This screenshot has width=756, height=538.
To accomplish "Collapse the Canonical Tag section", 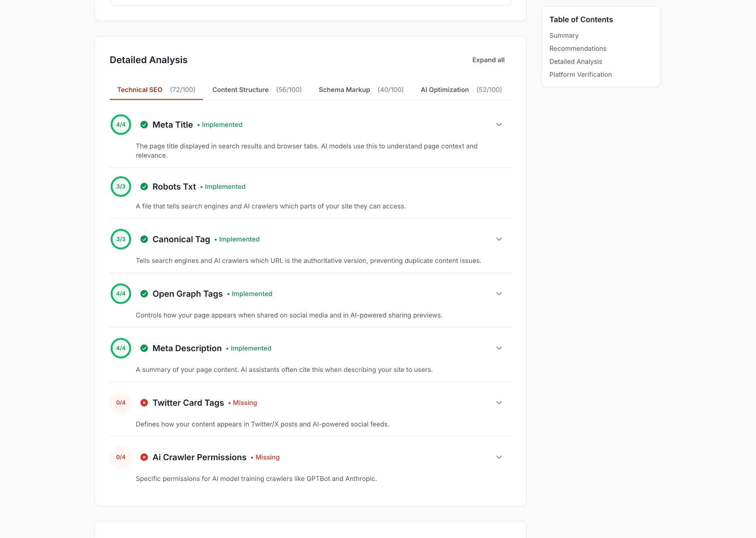I will click(499, 239).
